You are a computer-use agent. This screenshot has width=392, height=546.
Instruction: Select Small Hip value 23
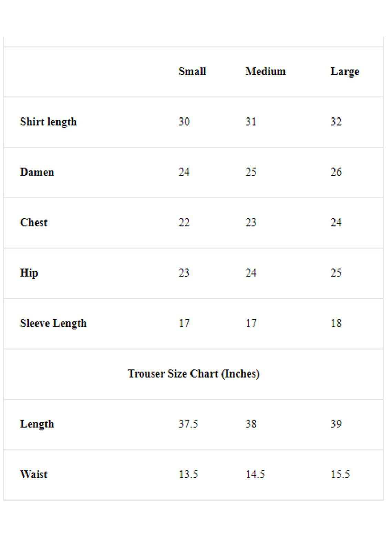pyautogui.click(x=184, y=273)
